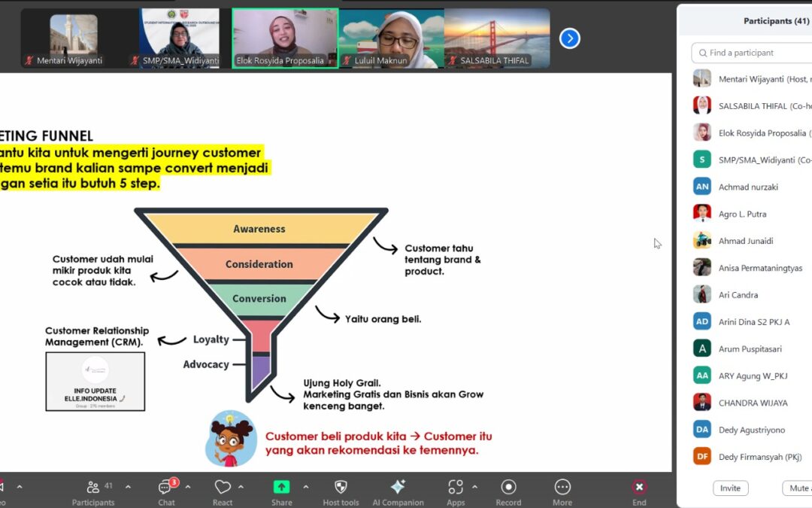Image resolution: width=812 pixels, height=508 pixels.
Task: Click the Elok Rosyida Proposalia avatar in list
Action: (702, 132)
